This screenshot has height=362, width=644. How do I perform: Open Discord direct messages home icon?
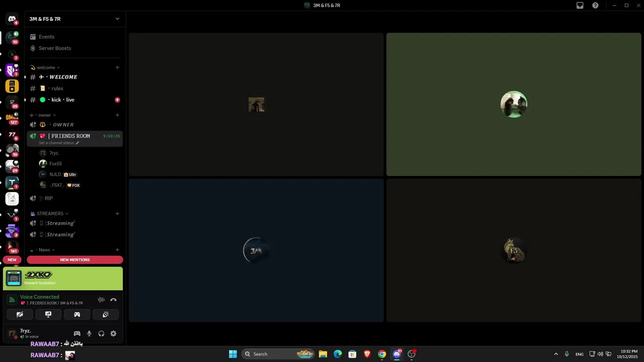click(x=12, y=19)
